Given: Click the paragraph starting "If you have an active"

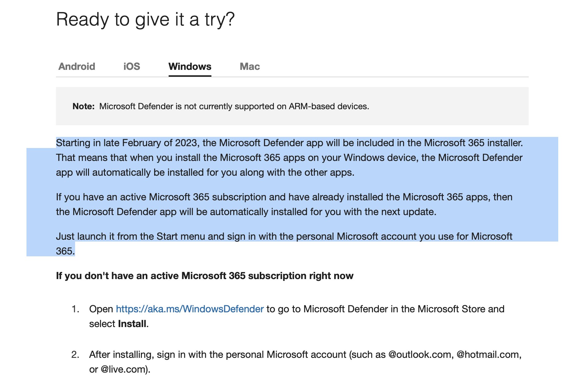Looking at the screenshot, I should 284,204.
